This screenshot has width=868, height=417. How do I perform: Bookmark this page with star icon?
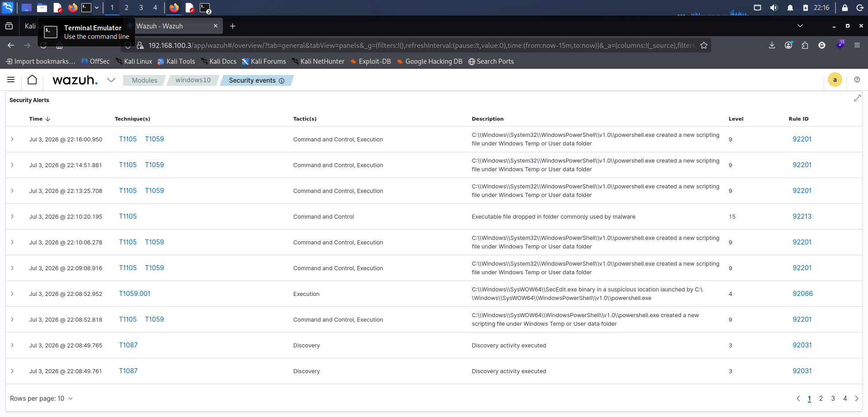[x=704, y=45]
